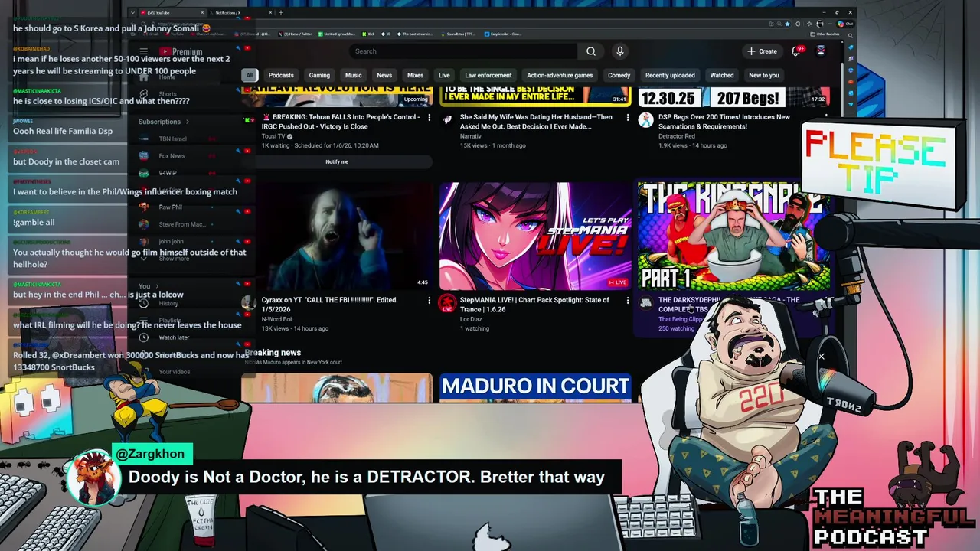Open the StepMania LIVE thumbnail

click(535, 236)
